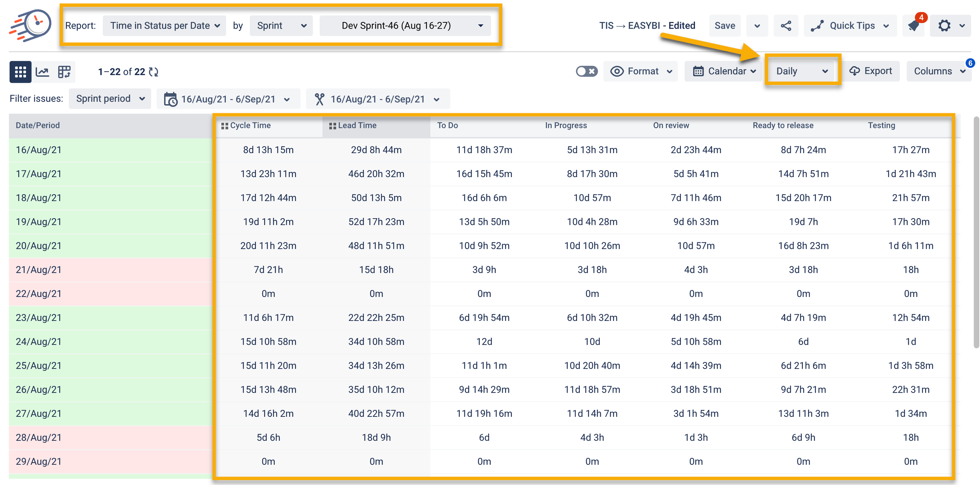Open the pivot table view icon
This screenshot has height=485, width=980.
point(64,72)
